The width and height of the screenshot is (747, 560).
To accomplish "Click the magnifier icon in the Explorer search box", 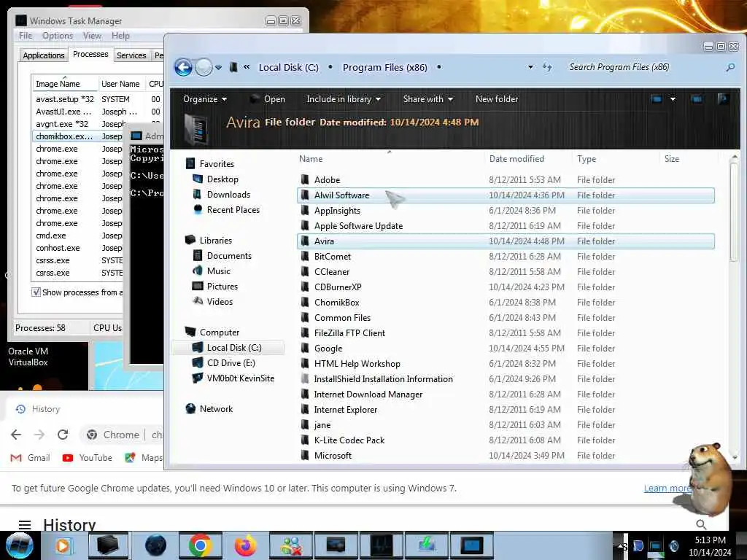I will [730, 68].
